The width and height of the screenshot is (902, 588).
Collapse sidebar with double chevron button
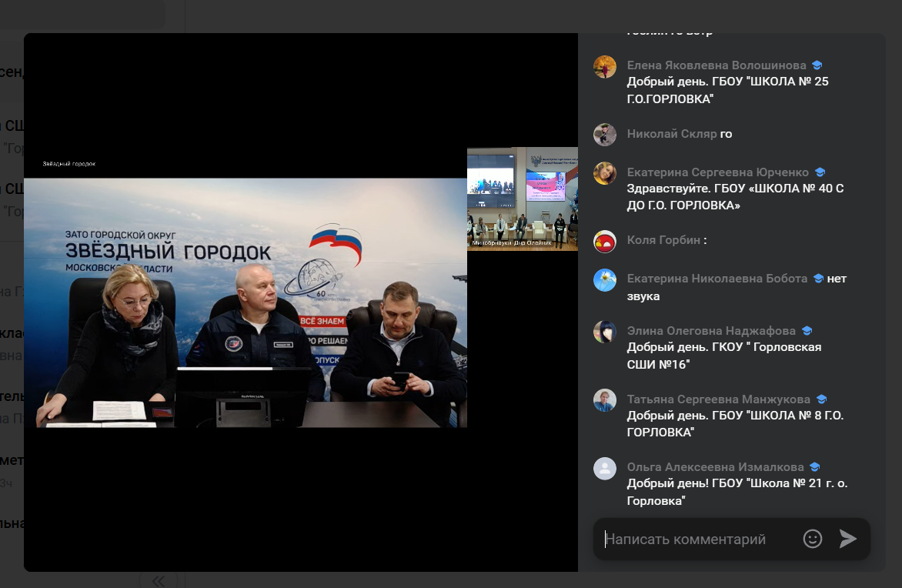pyautogui.click(x=159, y=580)
